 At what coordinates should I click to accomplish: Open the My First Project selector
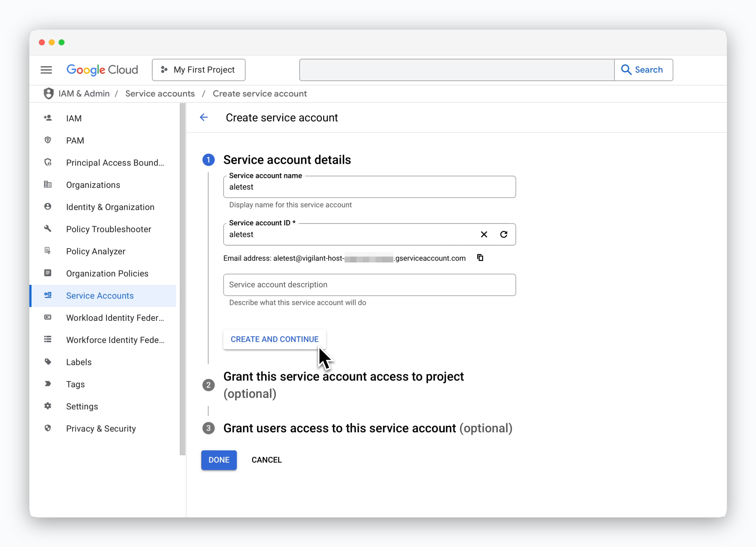click(x=199, y=70)
